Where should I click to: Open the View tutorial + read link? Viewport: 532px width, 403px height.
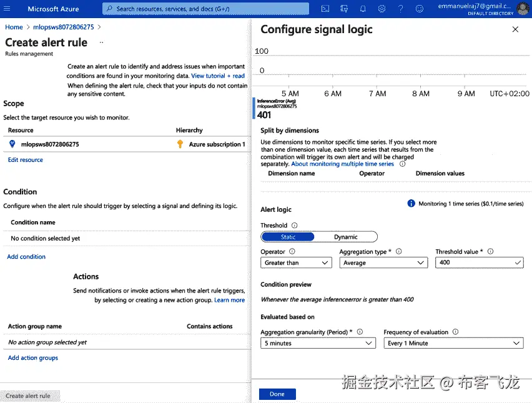coord(218,76)
